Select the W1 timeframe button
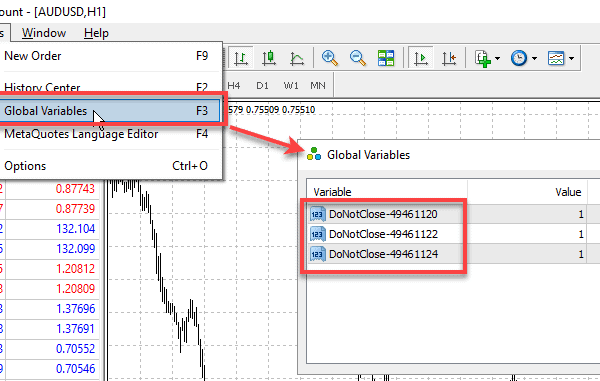Image resolution: width=600 pixels, height=381 pixels. pyautogui.click(x=291, y=85)
